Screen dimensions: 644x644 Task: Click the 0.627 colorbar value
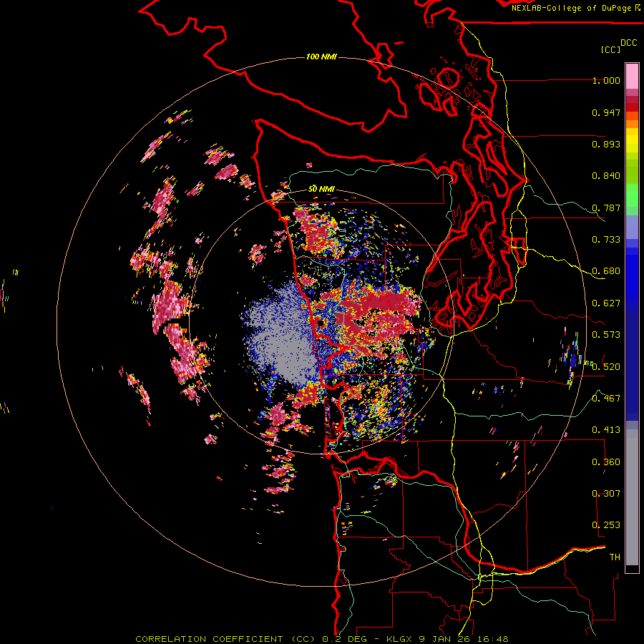tap(606, 303)
